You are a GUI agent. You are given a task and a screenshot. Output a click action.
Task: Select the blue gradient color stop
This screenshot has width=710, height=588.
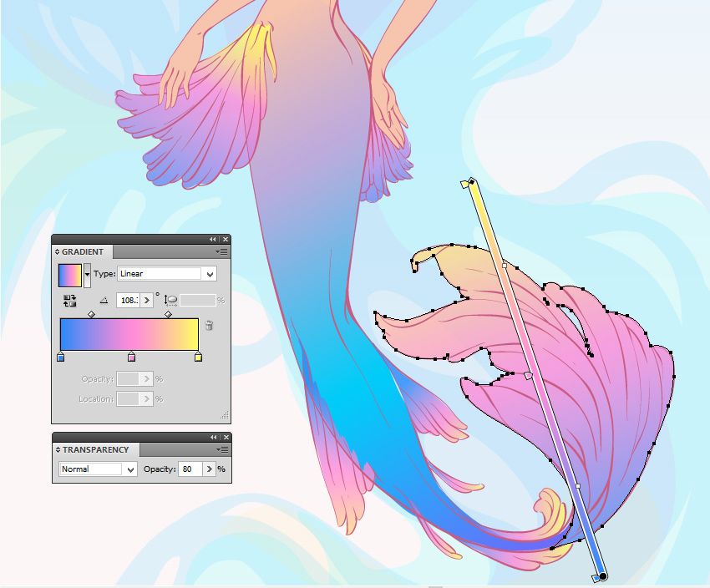tap(61, 357)
